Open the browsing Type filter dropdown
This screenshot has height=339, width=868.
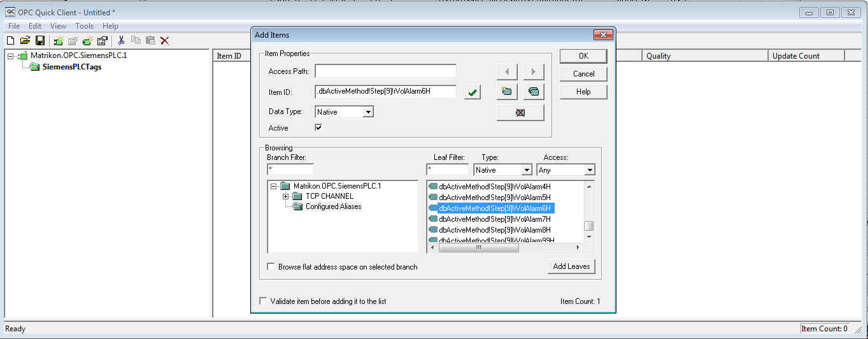click(526, 170)
